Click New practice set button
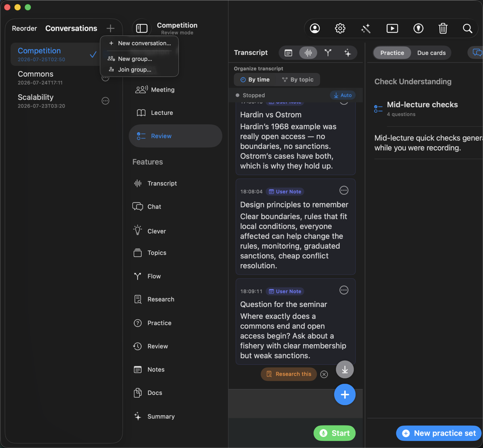The height and width of the screenshot is (448, 483). coord(439,433)
